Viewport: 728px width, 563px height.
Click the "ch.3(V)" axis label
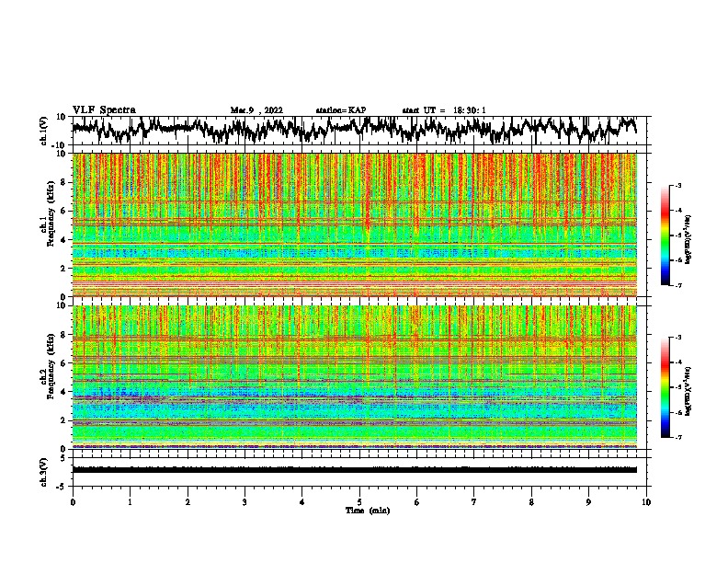click(x=45, y=472)
